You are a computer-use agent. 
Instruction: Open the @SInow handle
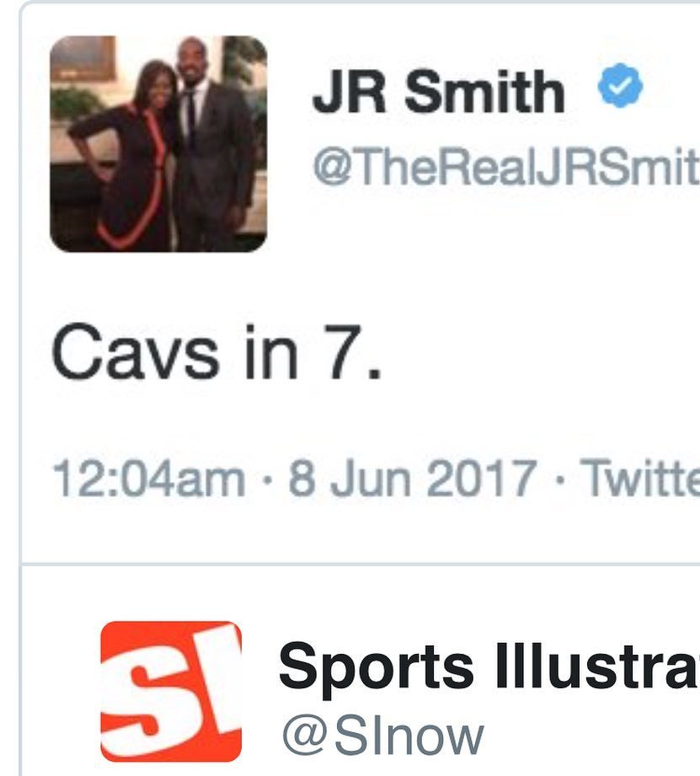pyautogui.click(x=382, y=737)
